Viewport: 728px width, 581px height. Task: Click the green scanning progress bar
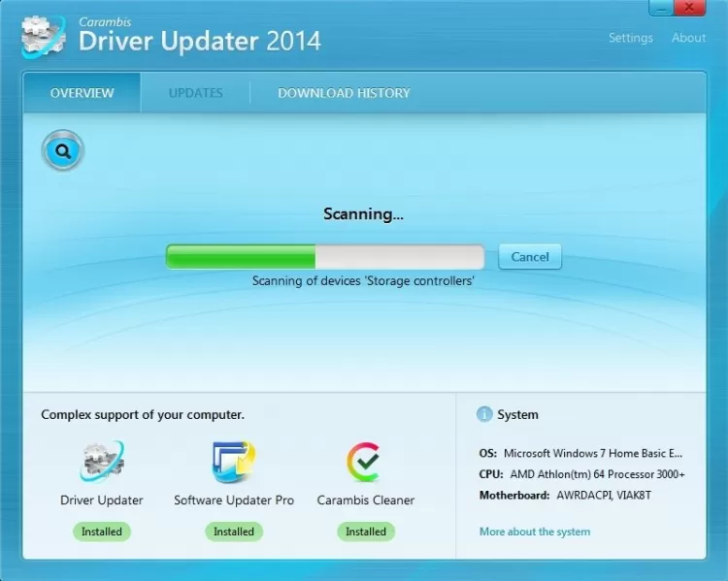click(x=325, y=257)
